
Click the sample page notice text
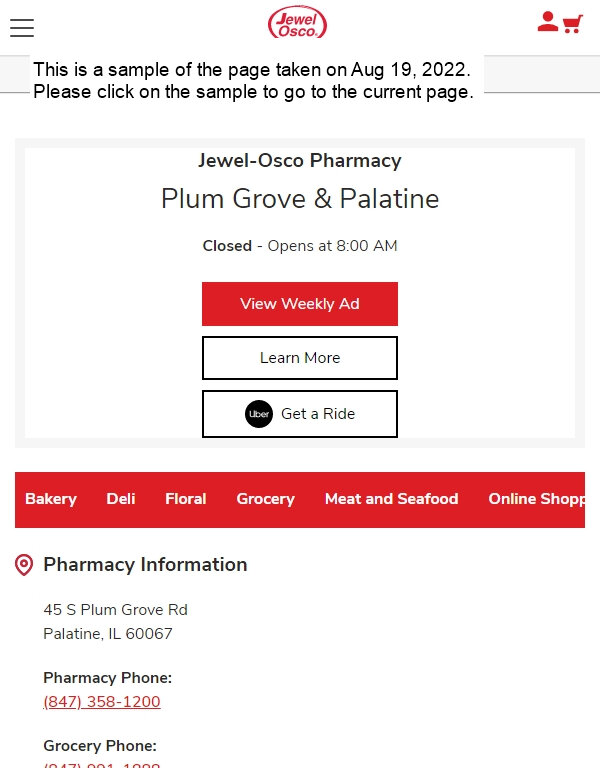coord(253,81)
